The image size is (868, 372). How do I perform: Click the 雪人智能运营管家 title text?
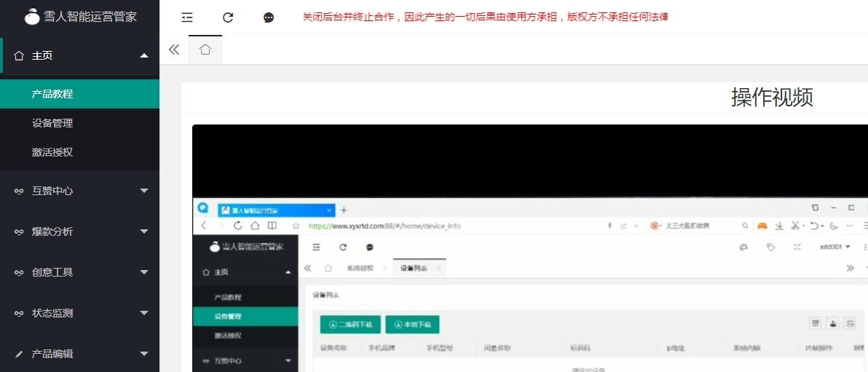coord(90,17)
